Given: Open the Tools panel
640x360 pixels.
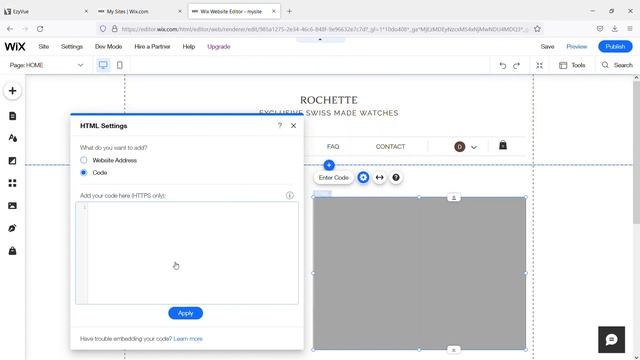Looking at the screenshot, I should click(572, 65).
